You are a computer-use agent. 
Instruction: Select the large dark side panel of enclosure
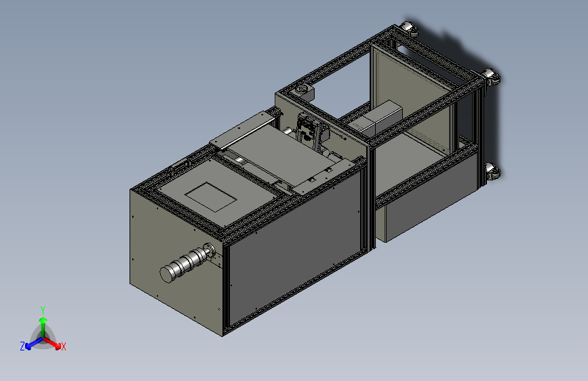295,247
